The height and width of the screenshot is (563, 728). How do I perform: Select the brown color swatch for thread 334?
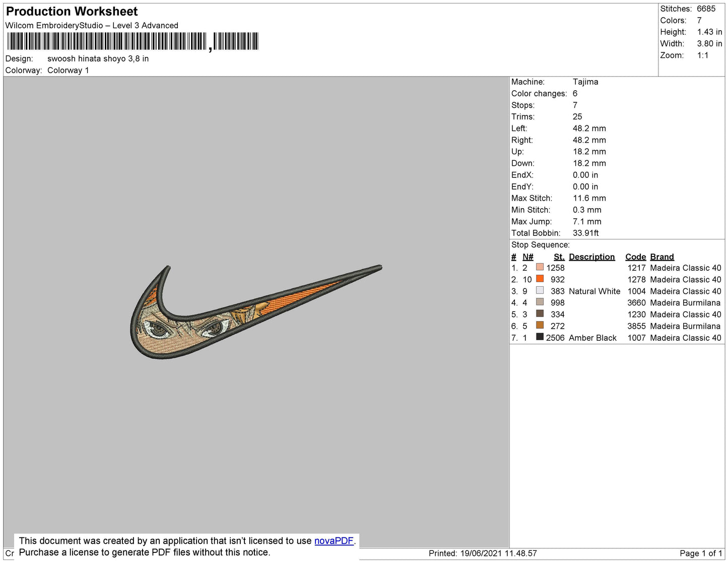(540, 314)
